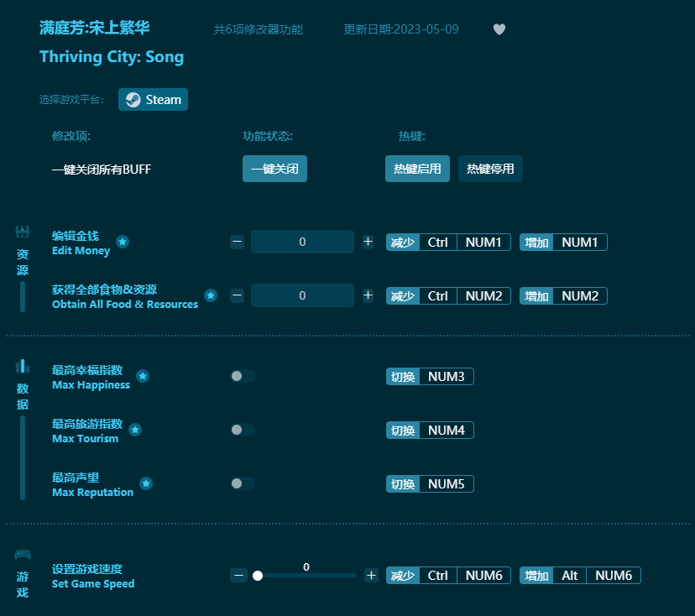Click the Edit Money value input field
The image size is (695, 616).
[x=302, y=241]
